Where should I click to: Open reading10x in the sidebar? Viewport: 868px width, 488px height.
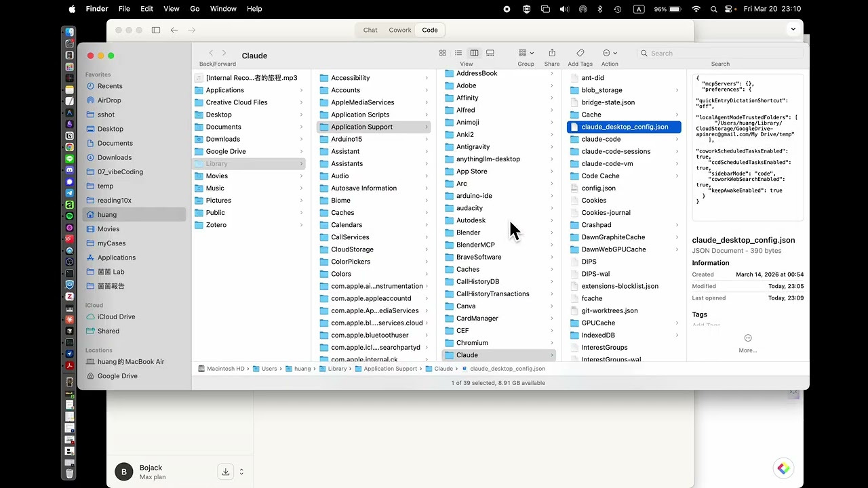coord(115,200)
